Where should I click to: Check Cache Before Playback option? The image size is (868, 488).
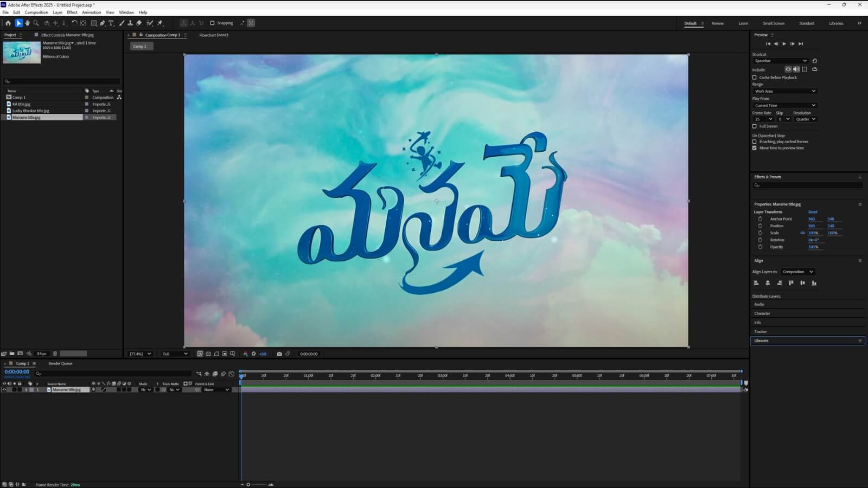point(755,78)
